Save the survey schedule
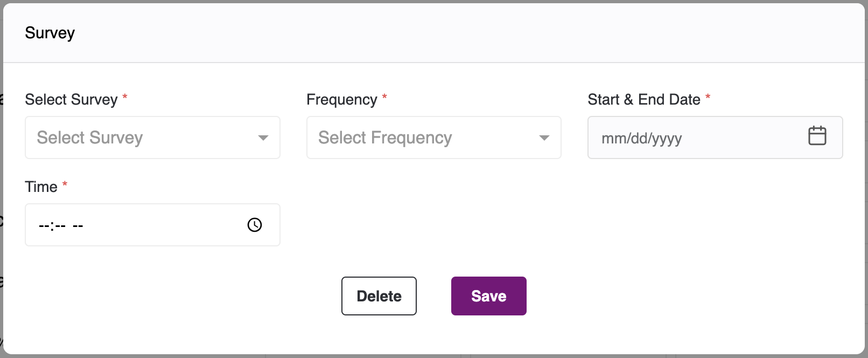This screenshot has height=358, width=868. [488, 296]
